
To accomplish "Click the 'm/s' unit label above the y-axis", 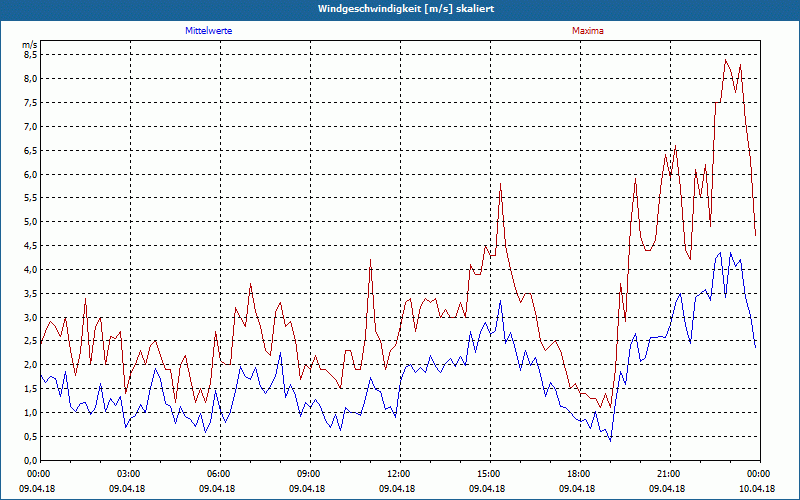I will pyautogui.click(x=30, y=44).
